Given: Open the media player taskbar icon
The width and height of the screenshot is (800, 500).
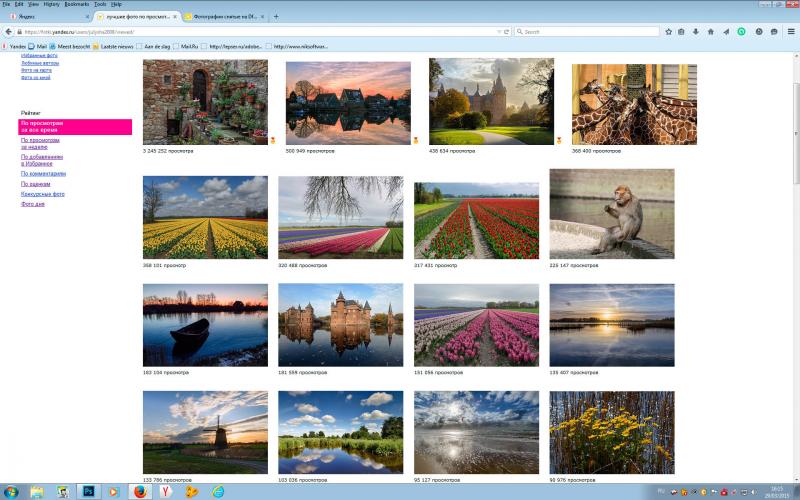Looking at the screenshot, I should pos(113,492).
